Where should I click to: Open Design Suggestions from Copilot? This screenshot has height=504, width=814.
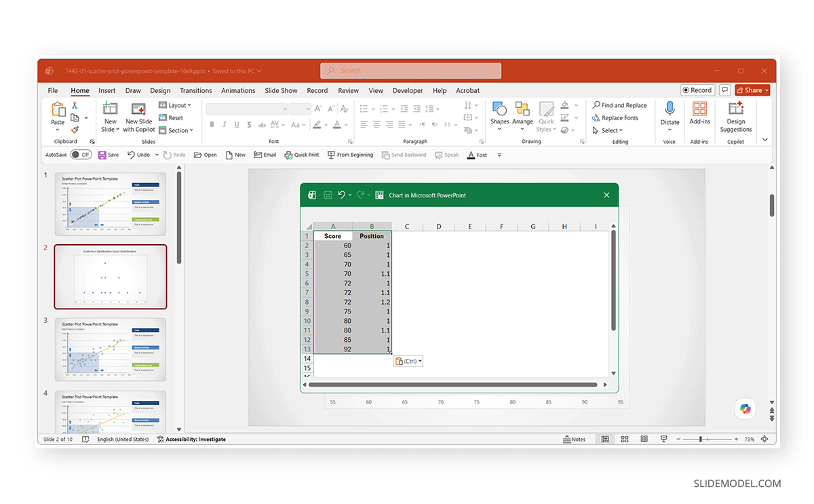(x=736, y=117)
